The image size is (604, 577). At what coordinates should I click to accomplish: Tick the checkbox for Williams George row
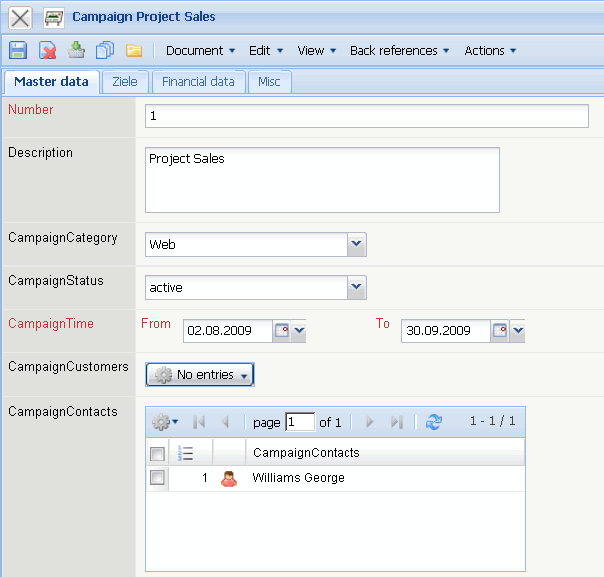point(157,478)
